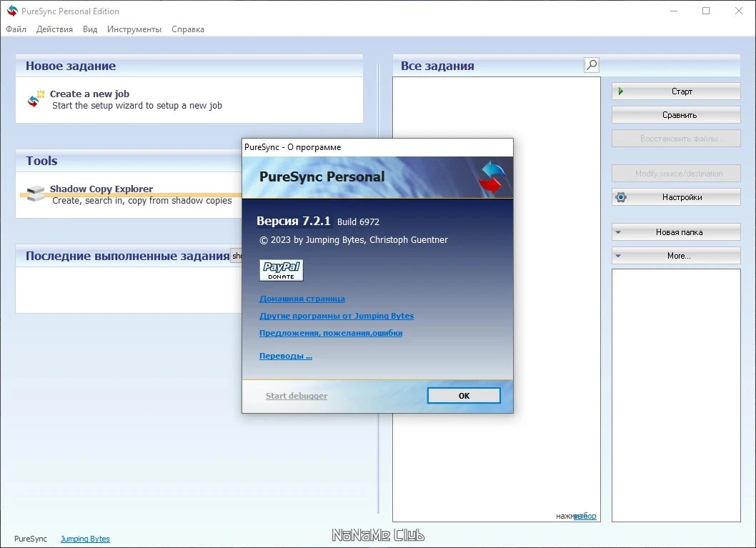The image size is (756, 548).
Task: Click the Jumping Bytes link in status bar
Action: [85, 539]
